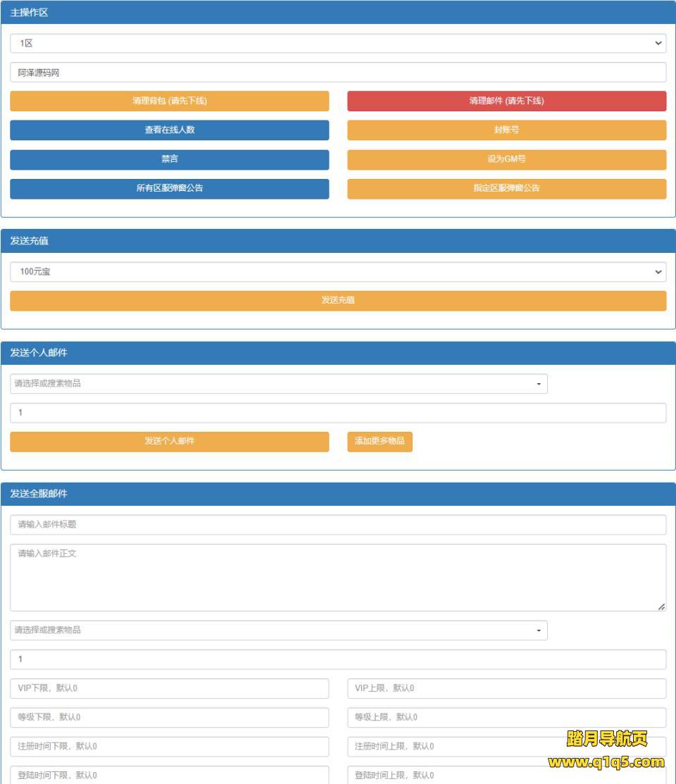
Task: Click the 添加更多物品 button
Action: tap(380, 442)
